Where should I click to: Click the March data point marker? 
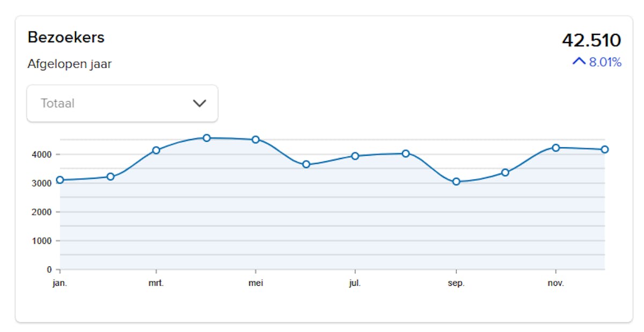pos(156,150)
